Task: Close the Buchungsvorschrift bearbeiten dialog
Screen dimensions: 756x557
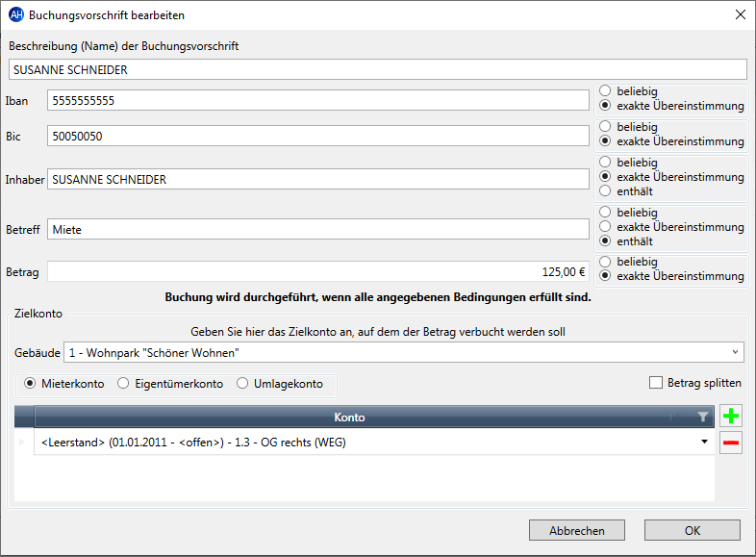Action: [741, 15]
